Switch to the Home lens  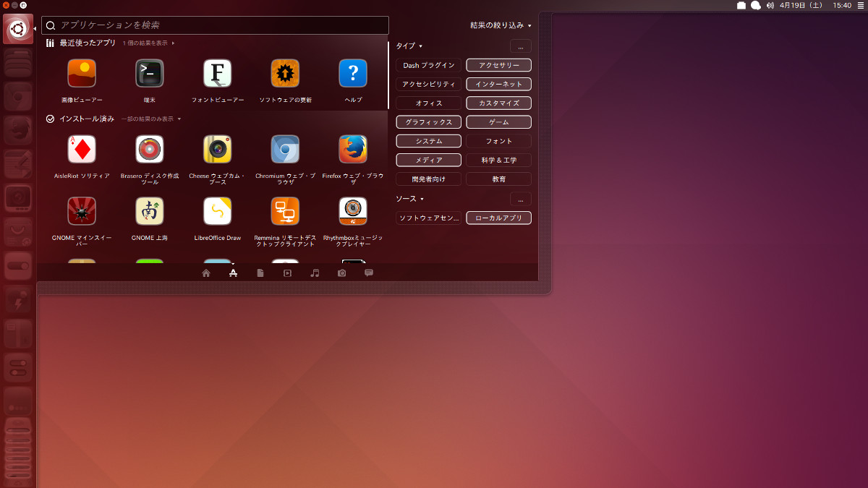pyautogui.click(x=206, y=273)
